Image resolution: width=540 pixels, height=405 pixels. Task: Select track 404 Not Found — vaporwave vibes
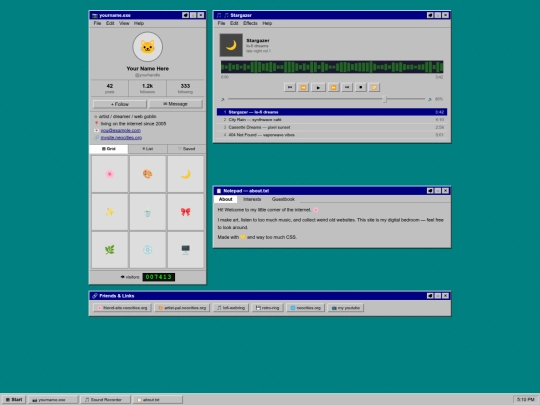click(x=332, y=135)
